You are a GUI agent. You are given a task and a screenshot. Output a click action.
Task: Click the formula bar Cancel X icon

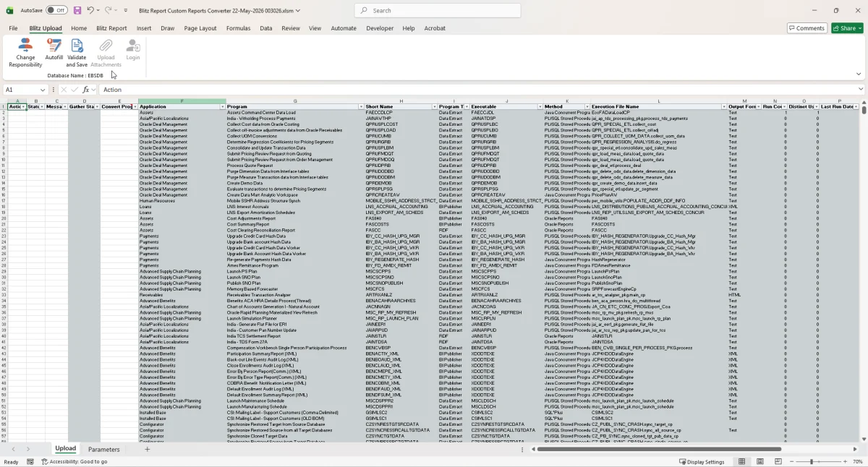pos(64,90)
